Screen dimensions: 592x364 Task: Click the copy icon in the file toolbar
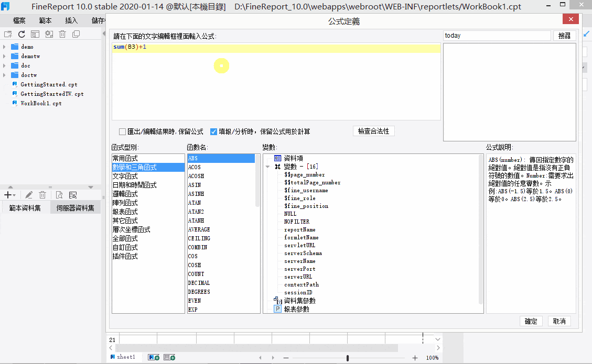click(x=76, y=35)
